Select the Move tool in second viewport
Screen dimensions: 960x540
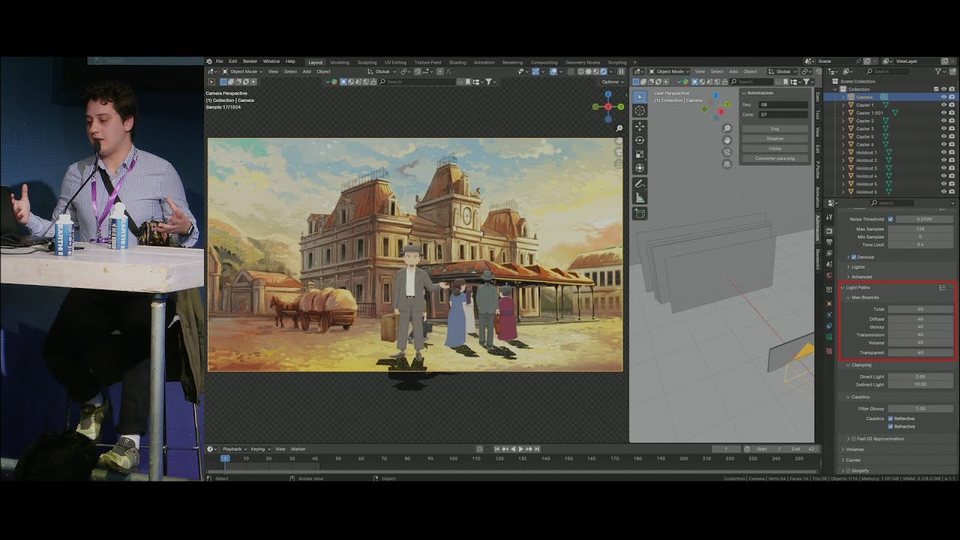click(x=640, y=126)
